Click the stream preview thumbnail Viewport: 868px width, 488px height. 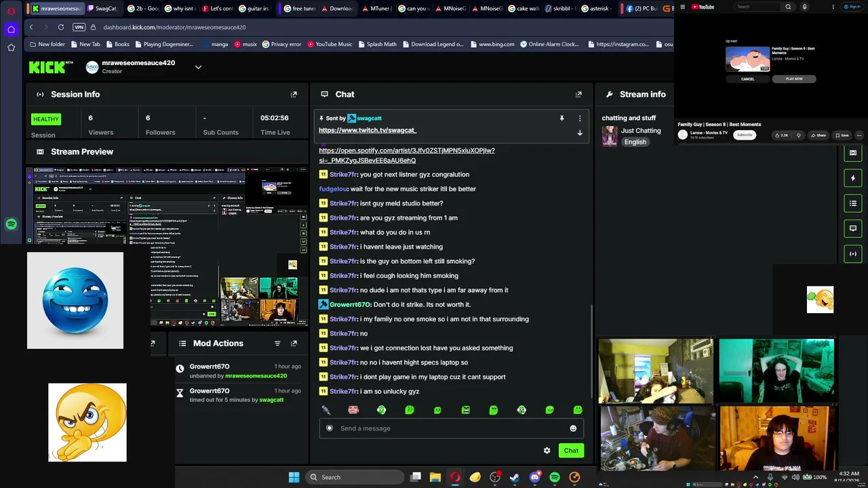click(x=167, y=247)
